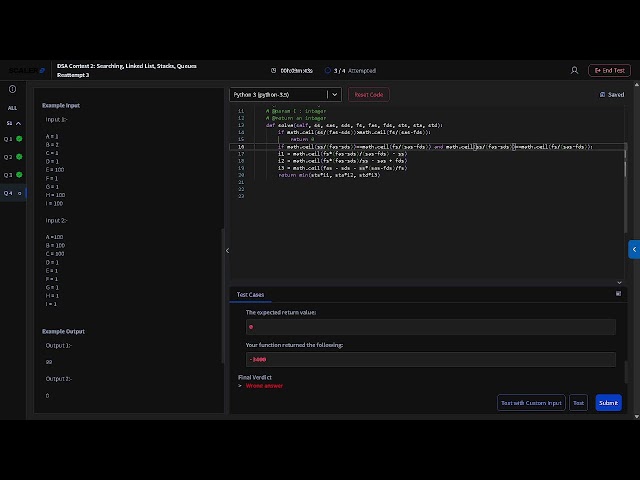The width and height of the screenshot is (640, 480).
Task: Submit the solution
Action: coord(608,403)
